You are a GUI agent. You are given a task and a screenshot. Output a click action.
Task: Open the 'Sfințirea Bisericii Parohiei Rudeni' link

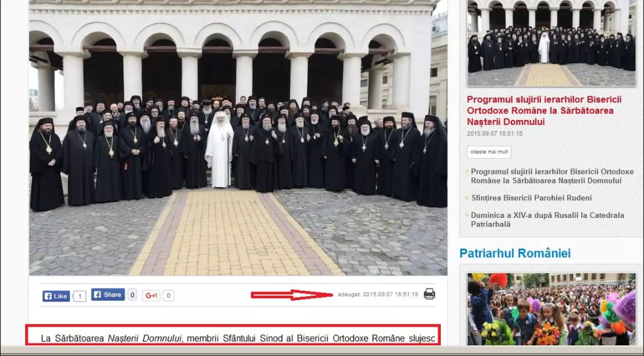tap(530, 197)
